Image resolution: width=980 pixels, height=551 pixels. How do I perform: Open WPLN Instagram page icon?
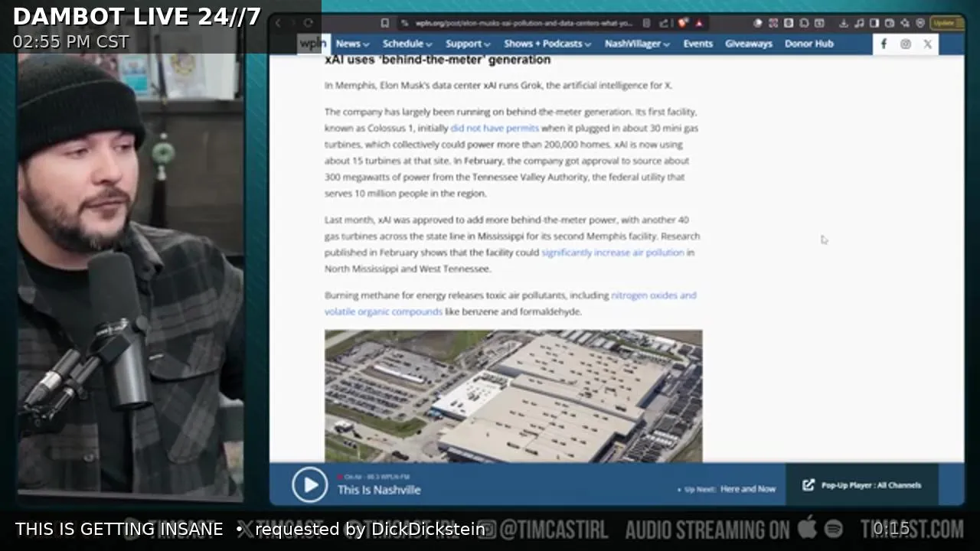[x=906, y=44]
